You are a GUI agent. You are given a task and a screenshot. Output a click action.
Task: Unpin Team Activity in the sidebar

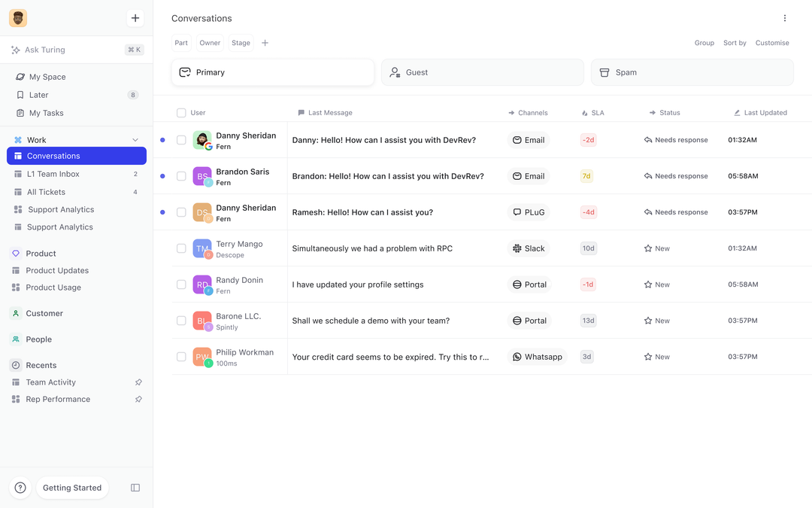(138, 382)
